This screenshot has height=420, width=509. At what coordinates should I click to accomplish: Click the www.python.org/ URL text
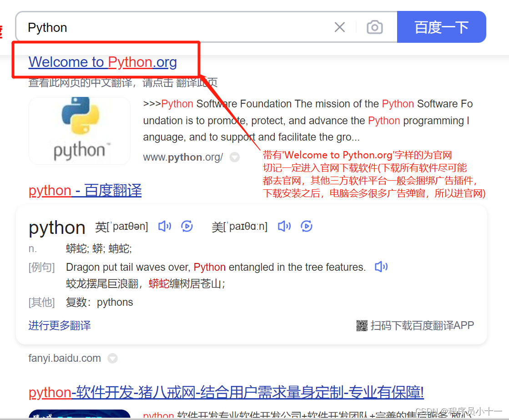click(183, 157)
